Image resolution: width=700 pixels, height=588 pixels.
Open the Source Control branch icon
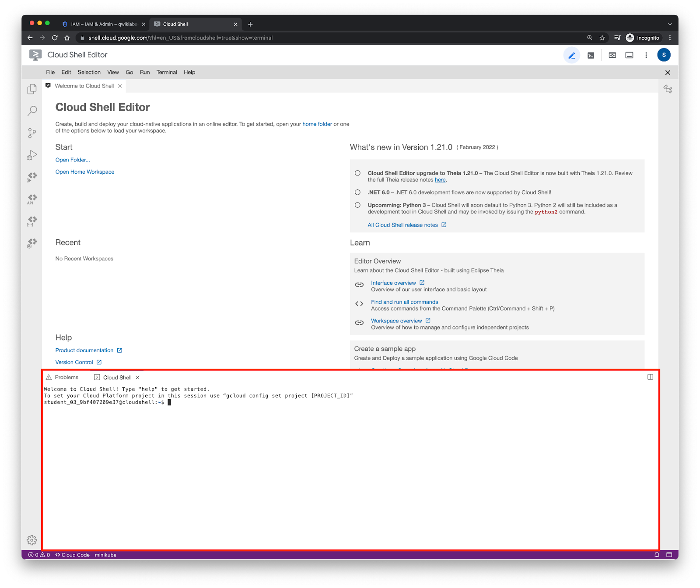32,133
